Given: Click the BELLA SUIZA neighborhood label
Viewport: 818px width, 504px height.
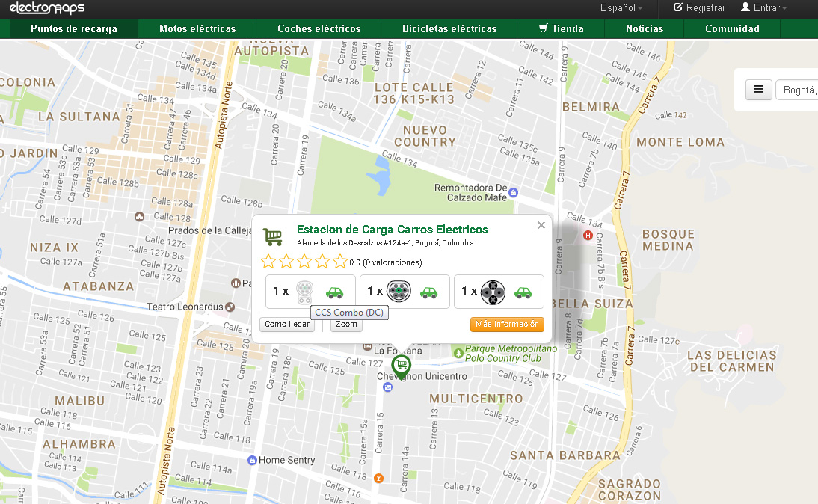Looking at the screenshot, I should point(592,304).
